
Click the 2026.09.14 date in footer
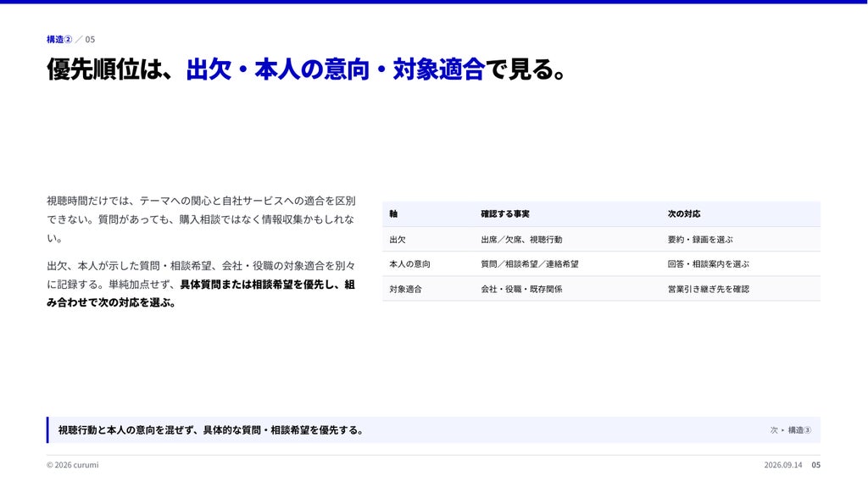(782, 465)
